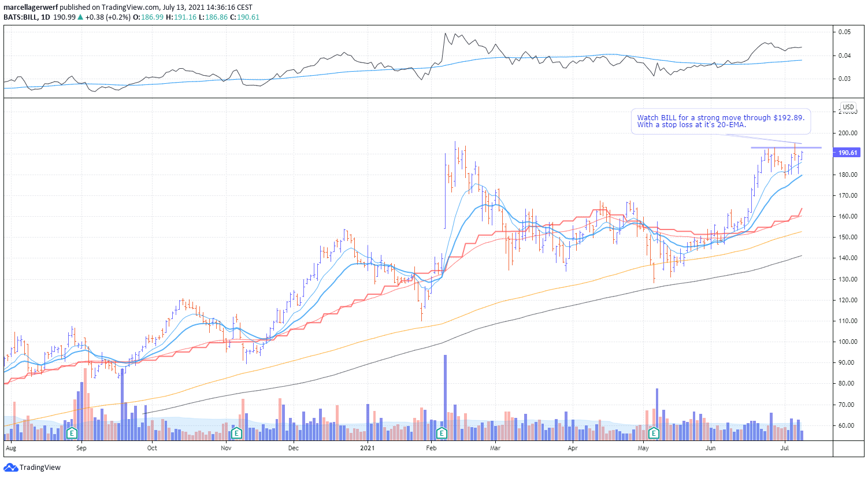This screenshot has height=478, width=868.
Task: Click the green up-arrow beside 190.99
Action: point(80,17)
